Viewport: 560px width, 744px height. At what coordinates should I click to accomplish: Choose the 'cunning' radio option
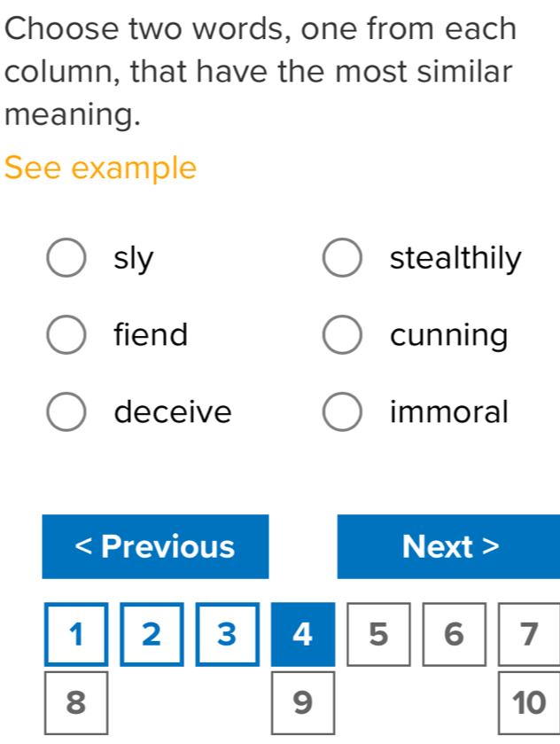coord(342,335)
